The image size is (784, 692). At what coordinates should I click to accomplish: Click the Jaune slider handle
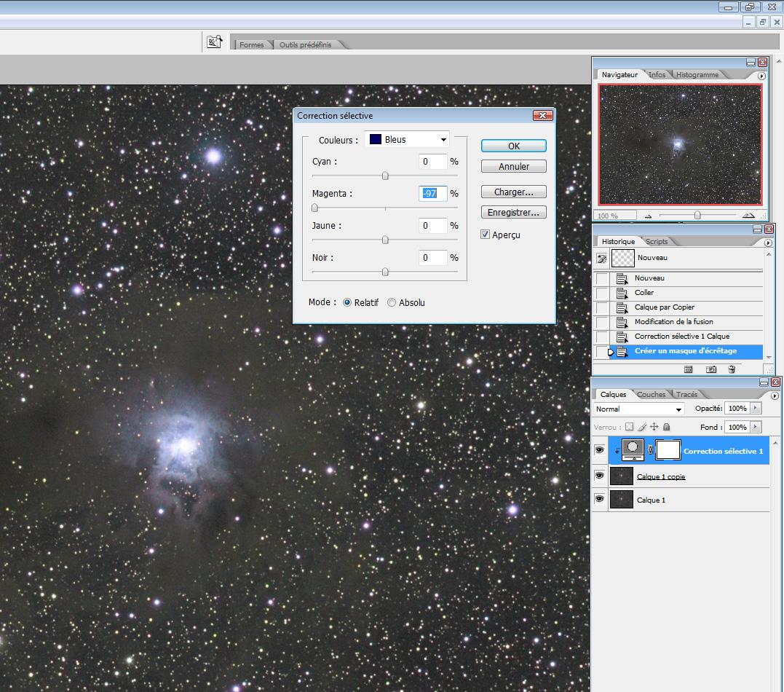coord(385,240)
